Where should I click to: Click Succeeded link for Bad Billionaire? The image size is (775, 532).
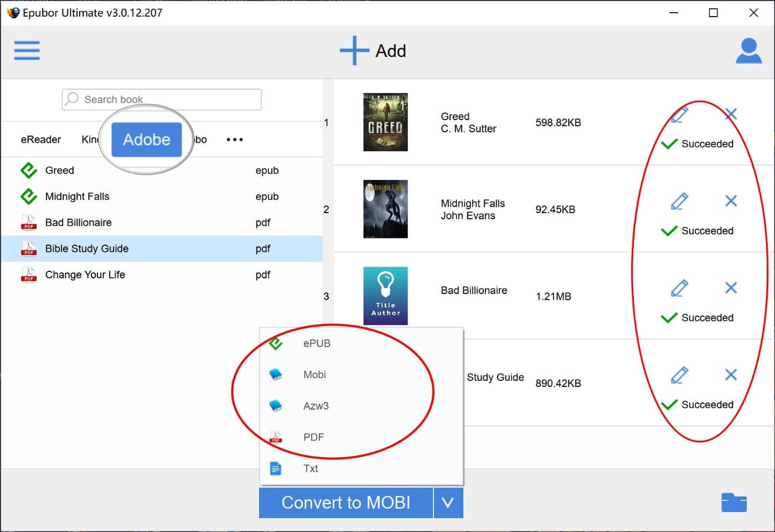tap(707, 318)
